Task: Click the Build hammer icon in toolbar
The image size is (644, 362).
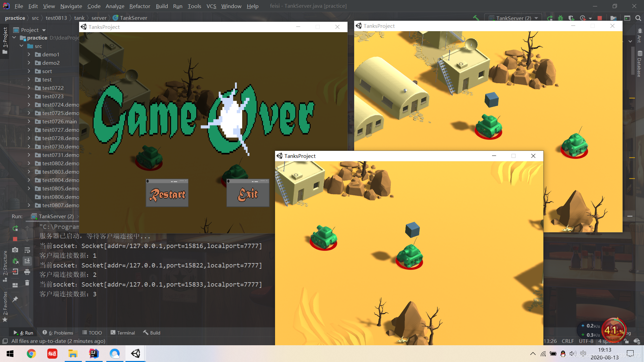Action: click(476, 18)
